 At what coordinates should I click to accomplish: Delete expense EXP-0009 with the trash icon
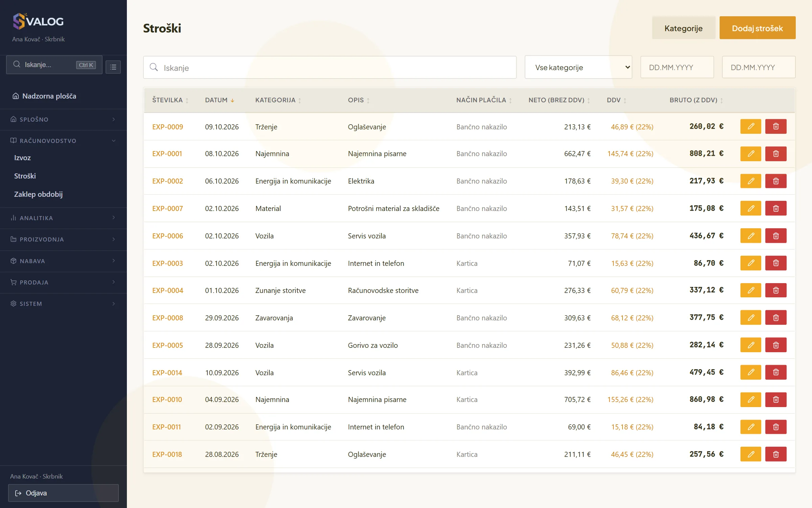click(776, 126)
